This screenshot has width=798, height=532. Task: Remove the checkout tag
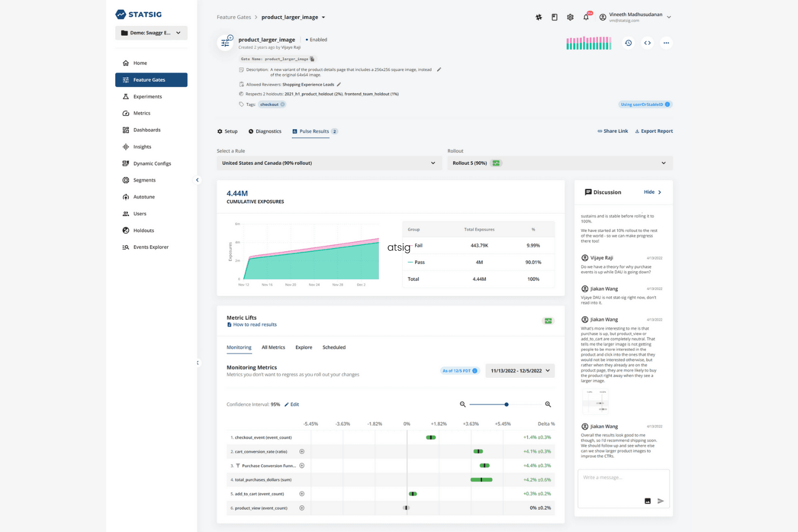[x=283, y=105]
